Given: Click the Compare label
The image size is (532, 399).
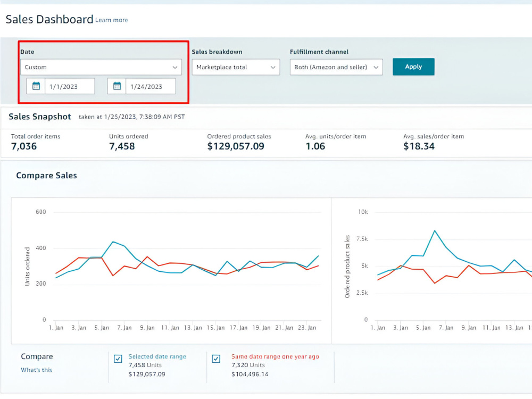Looking at the screenshot, I should (x=37, y=356).
